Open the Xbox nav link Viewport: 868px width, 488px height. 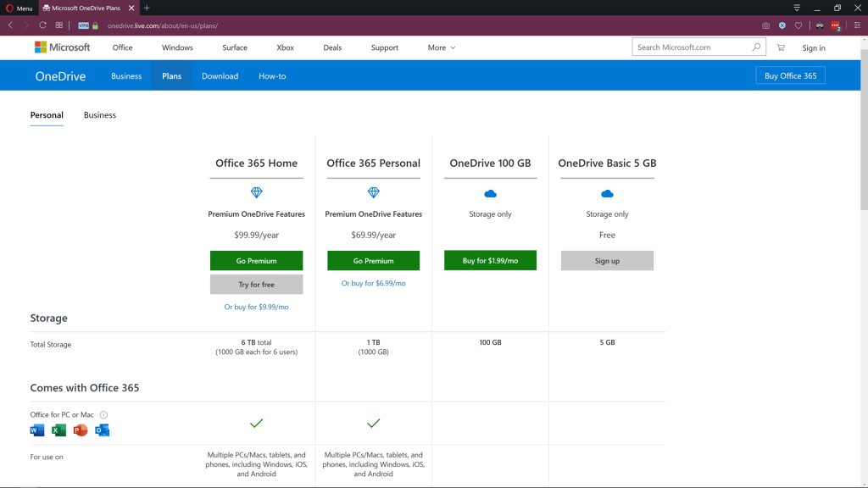(x=285, y=47)
